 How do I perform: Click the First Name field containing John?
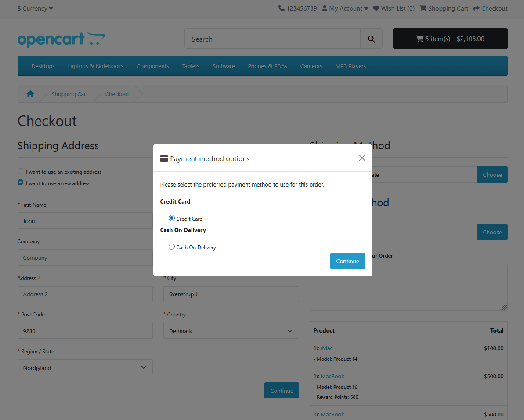click(85, 221)
